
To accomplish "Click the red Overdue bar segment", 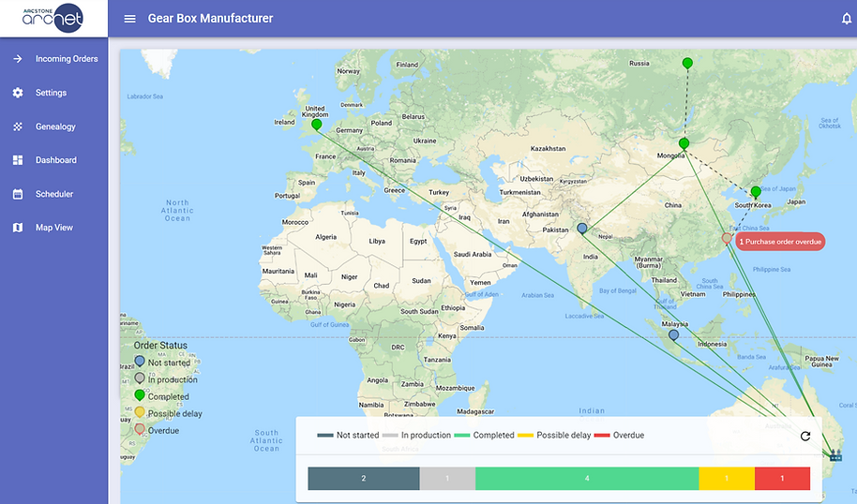I will coord(782,479).
